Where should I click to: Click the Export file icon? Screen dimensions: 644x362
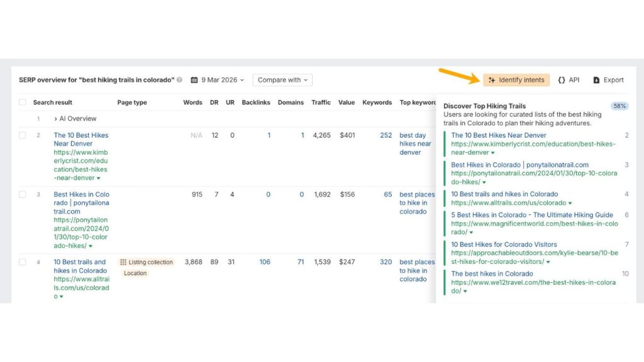tap(596, 80)
